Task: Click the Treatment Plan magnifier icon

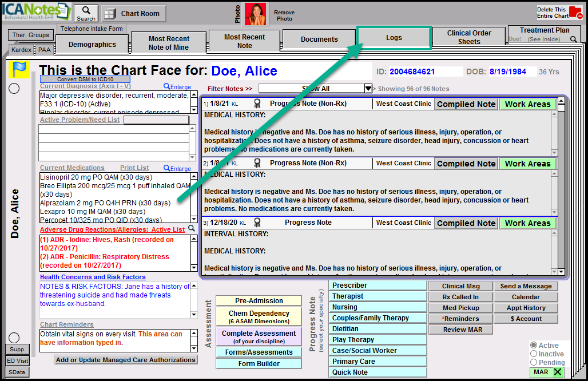Action: click(573, 39)
